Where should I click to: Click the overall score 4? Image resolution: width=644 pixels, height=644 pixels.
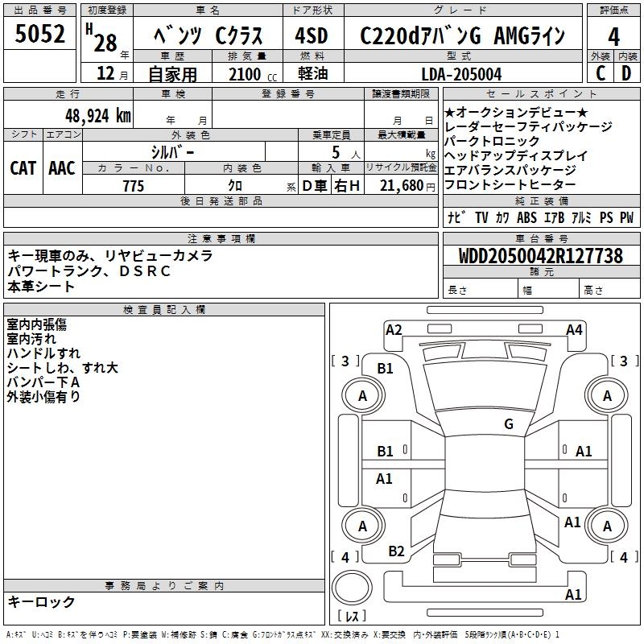pos(613,36)
